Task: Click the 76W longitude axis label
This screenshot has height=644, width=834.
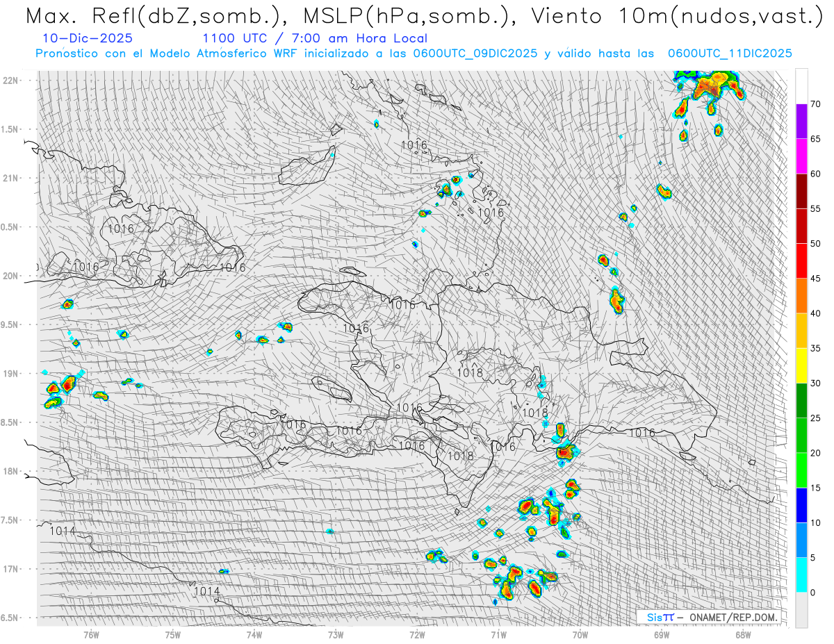Action: point(91,635)
